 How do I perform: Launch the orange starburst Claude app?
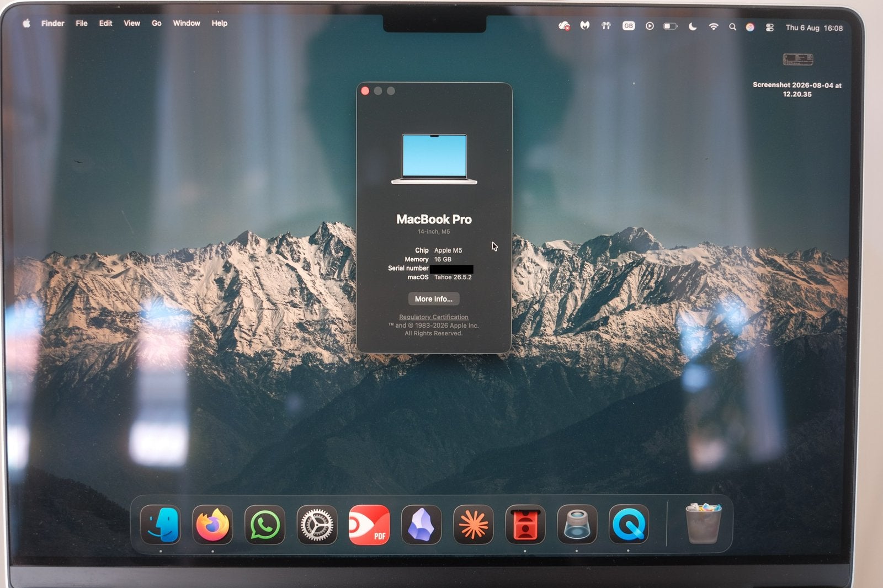point(473,525)
